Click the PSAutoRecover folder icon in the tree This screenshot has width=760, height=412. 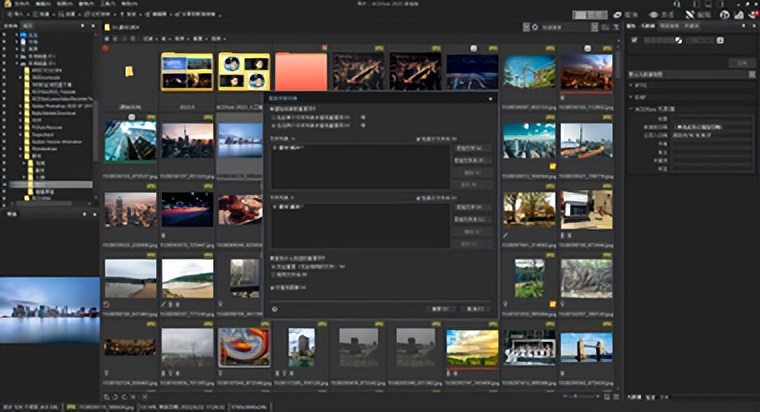pos(25,128)
